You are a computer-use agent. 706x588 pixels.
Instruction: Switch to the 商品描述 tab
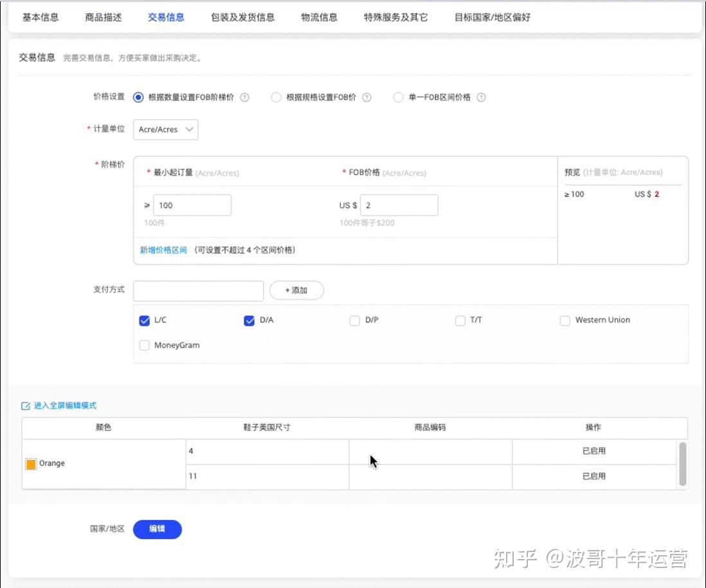(x=103, y=17)
